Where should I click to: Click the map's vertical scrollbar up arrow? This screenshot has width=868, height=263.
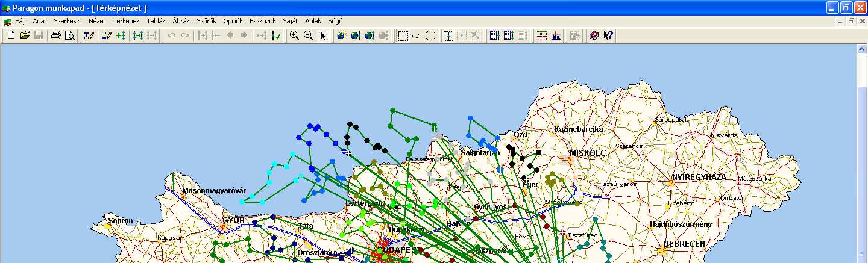862,49
